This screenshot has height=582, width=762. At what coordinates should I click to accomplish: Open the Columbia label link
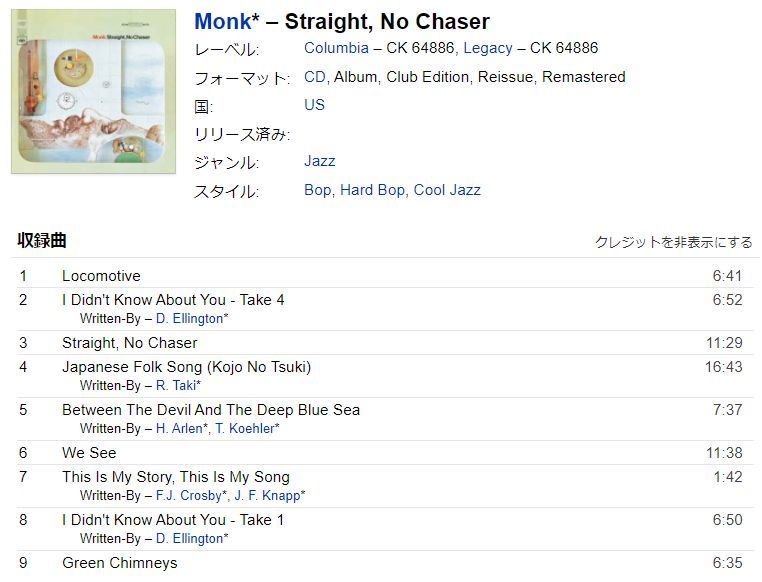click(336, 48)
